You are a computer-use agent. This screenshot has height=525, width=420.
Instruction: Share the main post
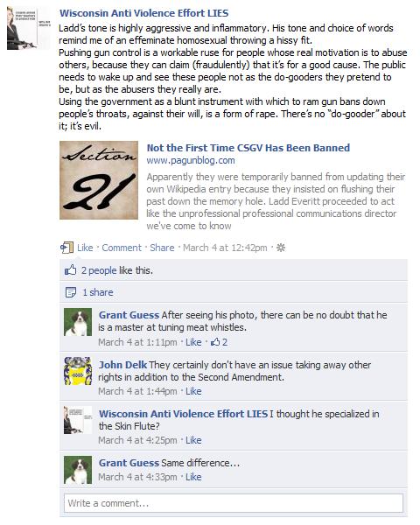tap(162, 248)
